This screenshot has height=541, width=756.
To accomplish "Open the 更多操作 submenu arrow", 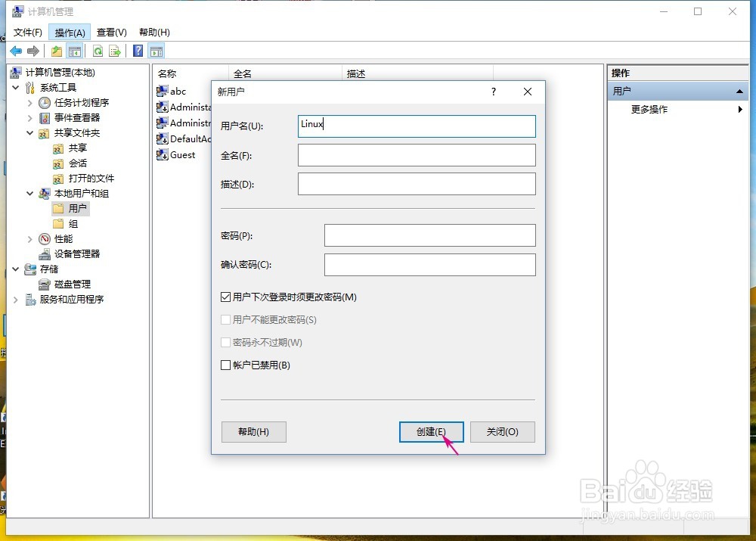I will coord(739,109).
